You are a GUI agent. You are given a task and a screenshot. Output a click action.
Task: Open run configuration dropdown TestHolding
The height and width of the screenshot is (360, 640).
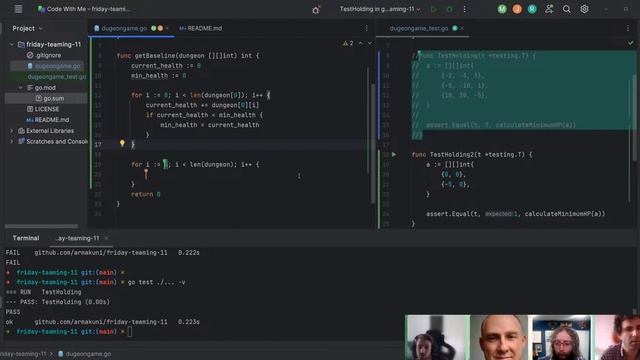pyautogui.click(x=380, y=9)
